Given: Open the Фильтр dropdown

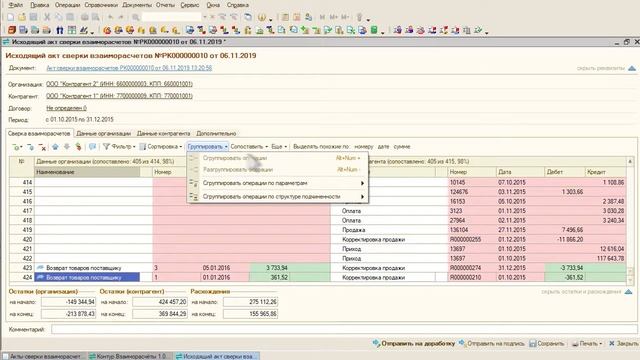Looking at the screenshot, I should (x=119, y=147).
